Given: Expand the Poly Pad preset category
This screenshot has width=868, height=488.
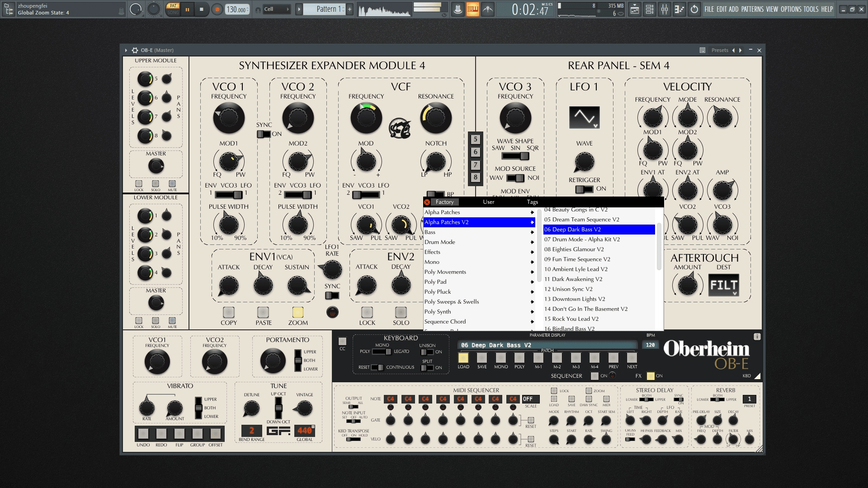Looking at the screenshot, I should click(479, 282).
